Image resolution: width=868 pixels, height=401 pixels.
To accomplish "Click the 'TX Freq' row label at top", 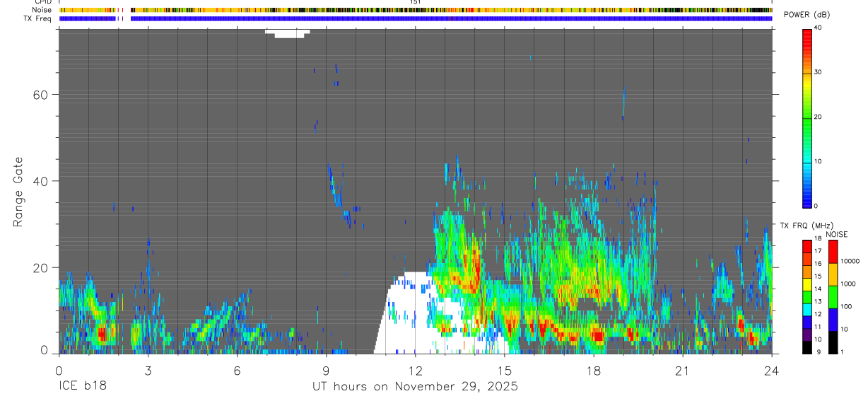I will (x=39, y=18).
